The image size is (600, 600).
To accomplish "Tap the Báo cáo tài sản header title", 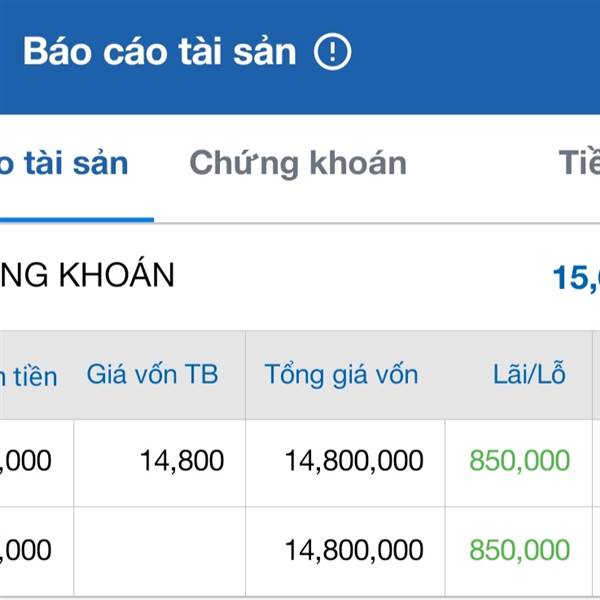I will click(x=160, y=51).
